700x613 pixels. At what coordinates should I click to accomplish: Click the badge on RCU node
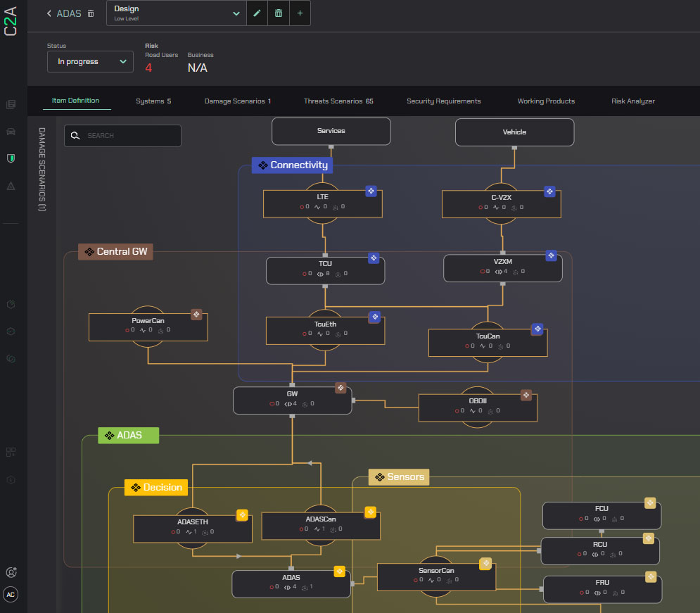point(648,538)
